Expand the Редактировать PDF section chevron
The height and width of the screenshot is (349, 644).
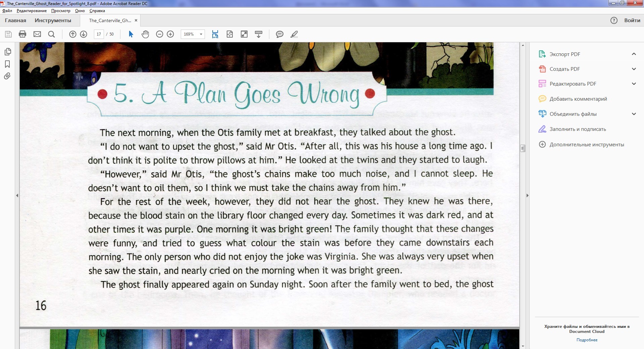click(634, 84)
